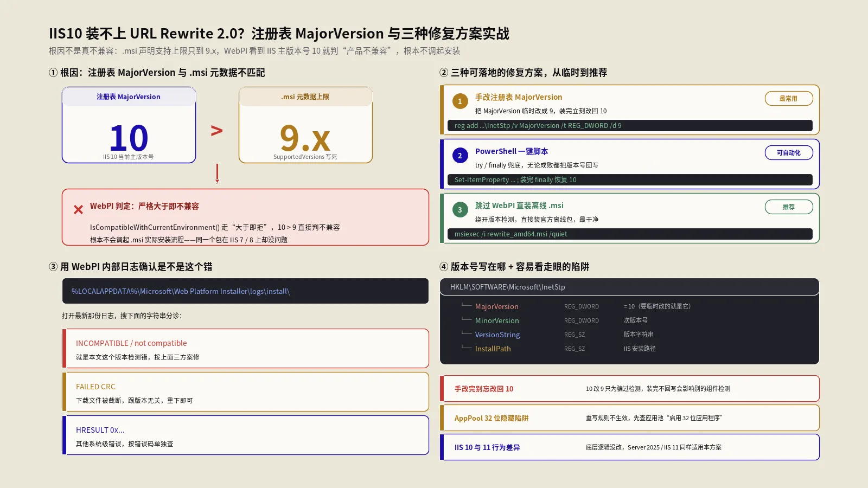Click the PowerShell 一键脚本 option title
Image resolution: width=868 pixels, height=488 pixels.
(512, 151)
